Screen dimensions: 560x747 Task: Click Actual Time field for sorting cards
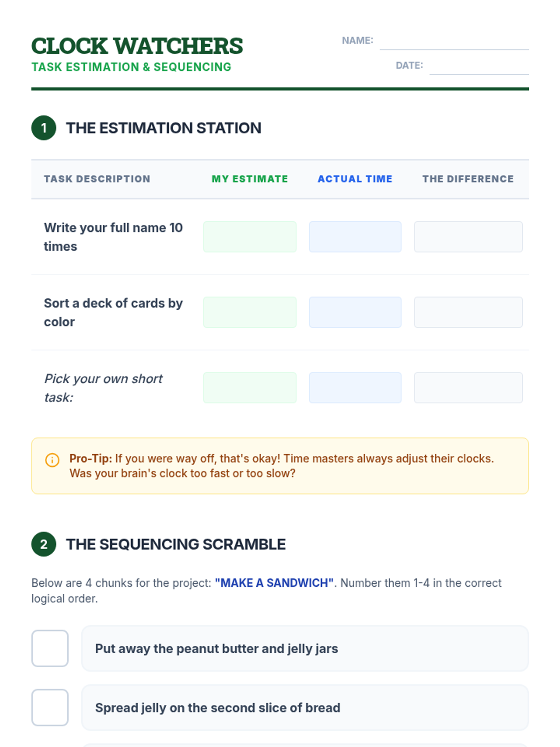tap(355, 312)
